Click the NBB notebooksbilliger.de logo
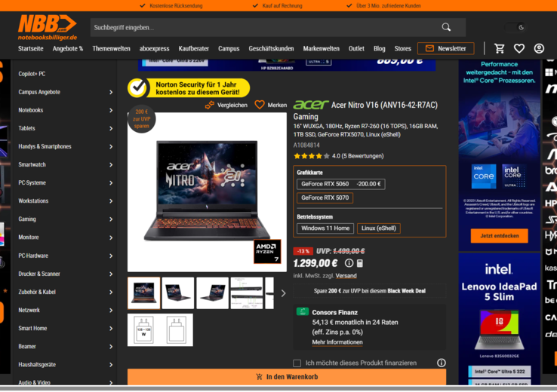This screenshot has height=392, width=557. [48, 27]
